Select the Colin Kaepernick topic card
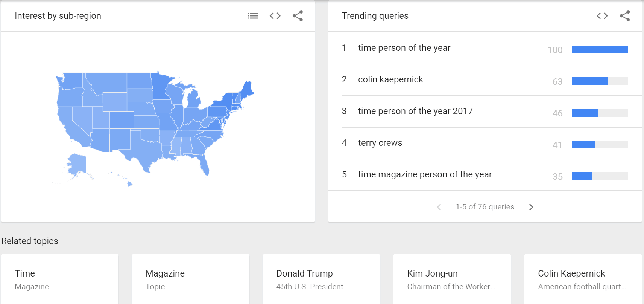Screen dimensions: 644x304 583,279
